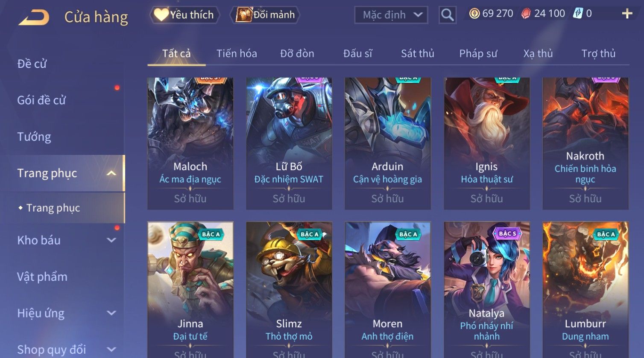
Task: Collapse the Trang phục sidebar section
Action: [111, 173]
